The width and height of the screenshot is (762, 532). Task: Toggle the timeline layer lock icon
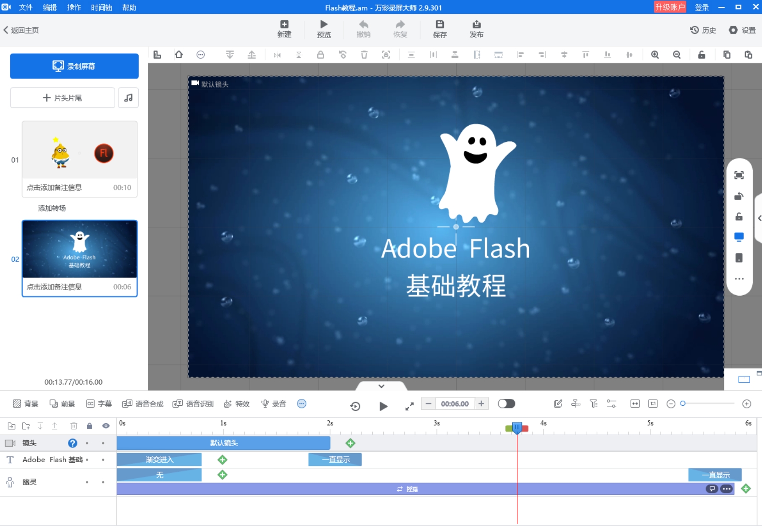click(90, 426)
